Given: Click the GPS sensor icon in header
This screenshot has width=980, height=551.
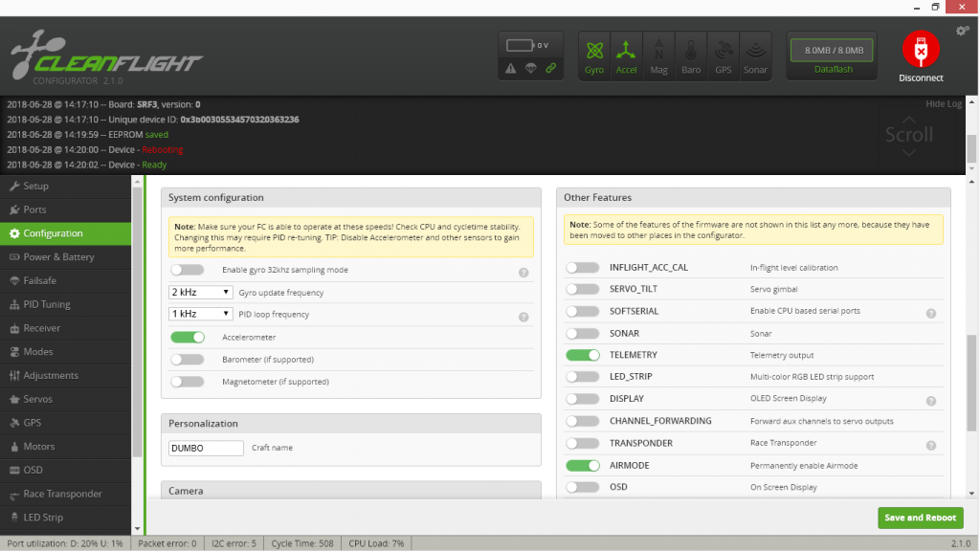Looking at the screenshot, I should (724, 56).
